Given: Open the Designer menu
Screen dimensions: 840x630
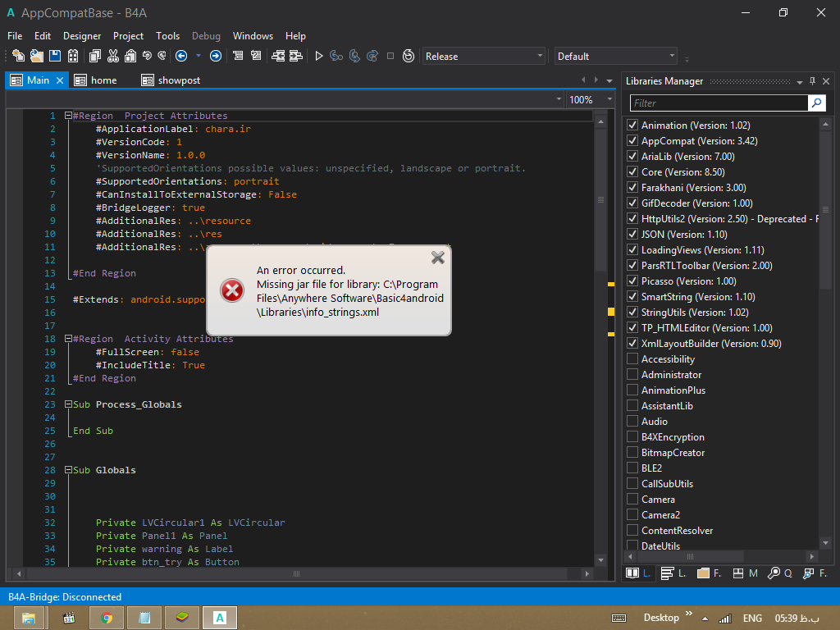Looking at the screenshot, I should (82, 36).
